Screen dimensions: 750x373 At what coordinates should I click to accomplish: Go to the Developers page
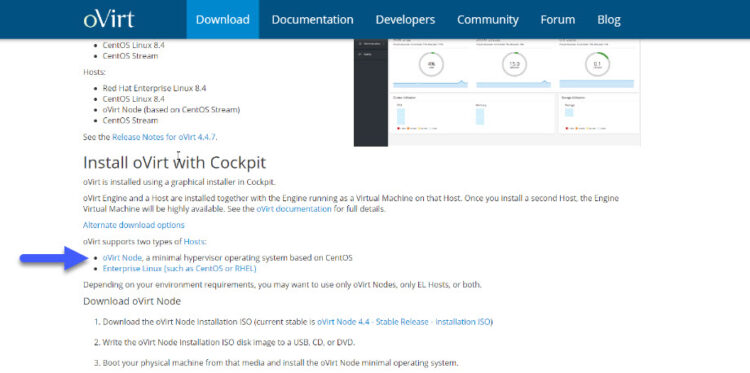(x=405, y=20)
